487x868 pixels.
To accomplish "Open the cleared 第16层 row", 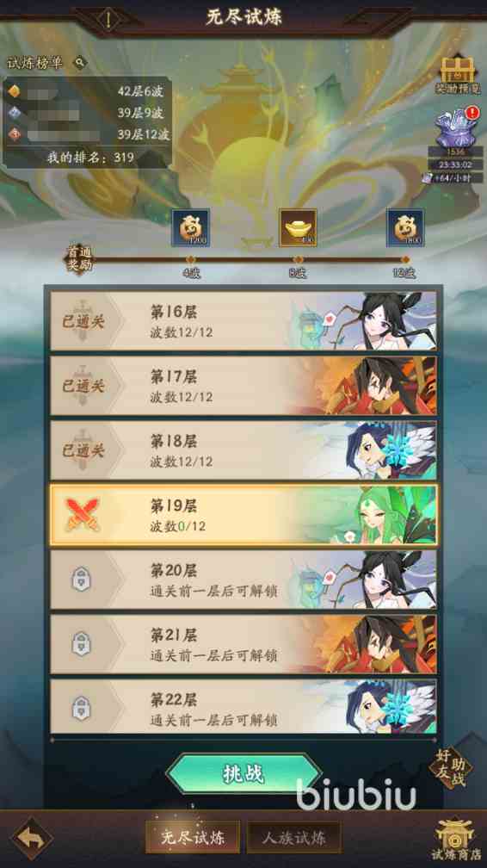I will point(243,321).
